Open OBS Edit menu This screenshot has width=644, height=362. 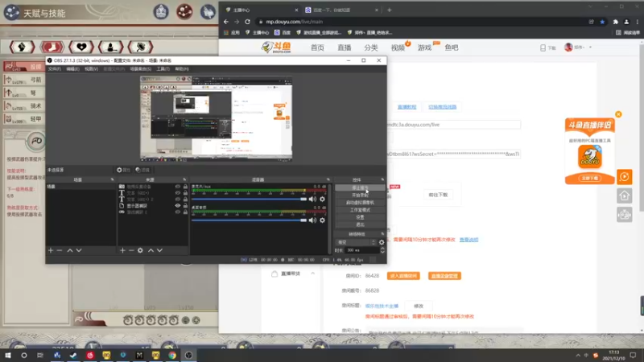(x=72, y=69)
